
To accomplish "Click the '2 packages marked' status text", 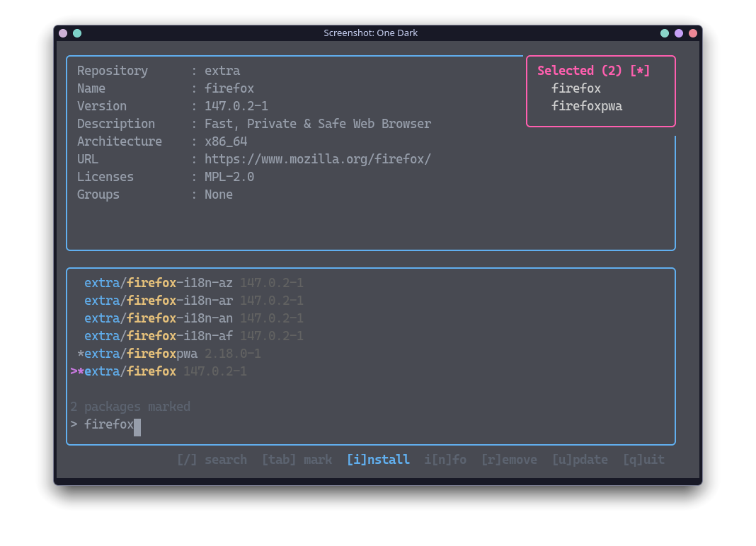I will click(130, 406).
